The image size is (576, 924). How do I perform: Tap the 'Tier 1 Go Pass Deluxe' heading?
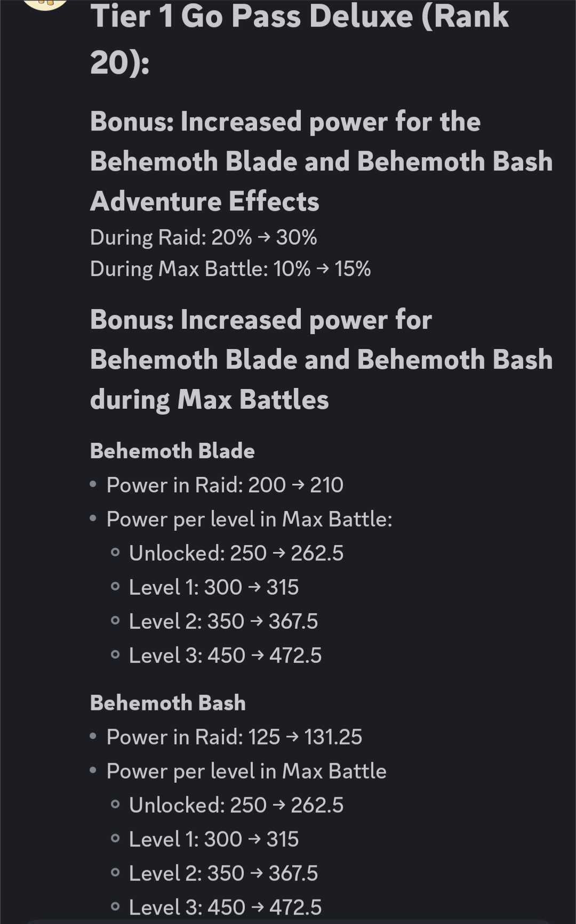click(300, 39)
